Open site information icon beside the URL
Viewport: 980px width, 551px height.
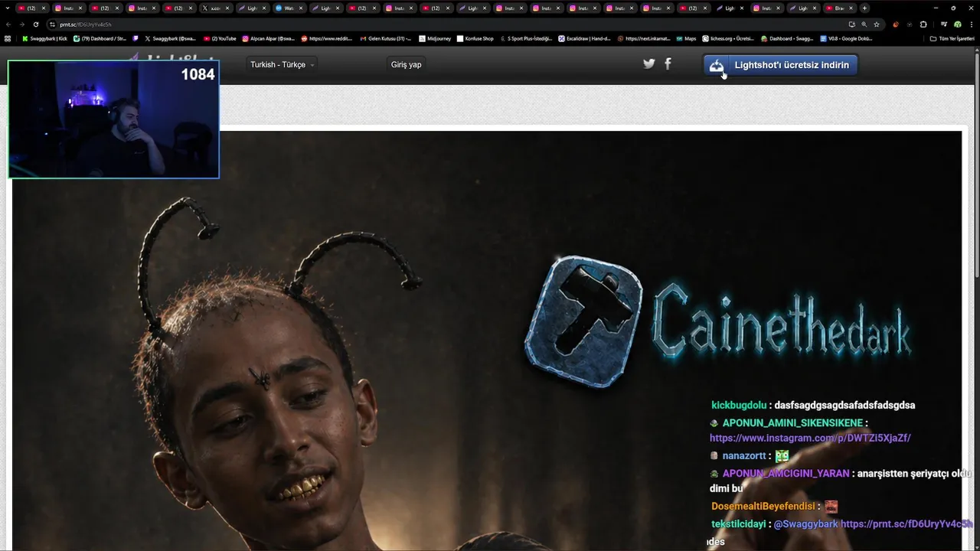pyautogui.click(x=52, y=24)
